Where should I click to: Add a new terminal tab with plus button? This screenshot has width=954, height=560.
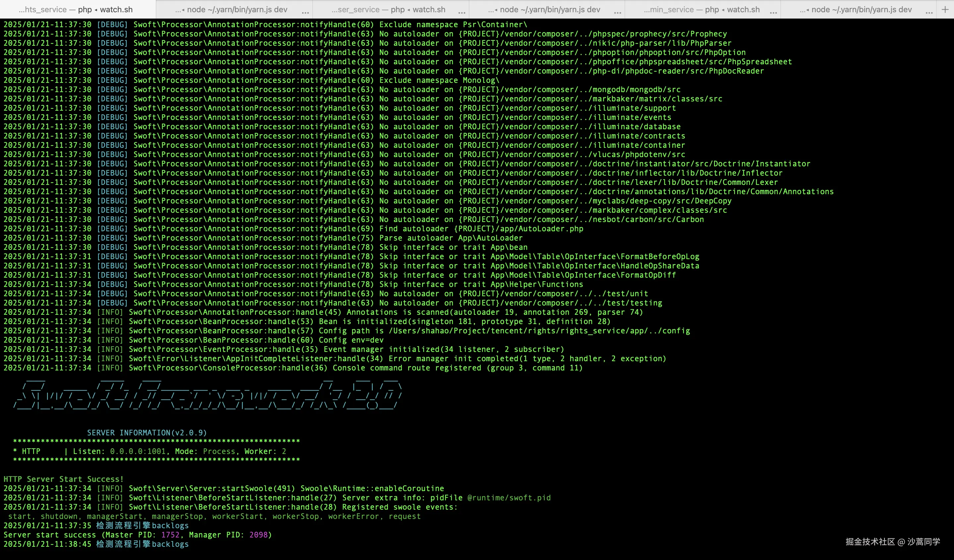(x=945, y=10)
